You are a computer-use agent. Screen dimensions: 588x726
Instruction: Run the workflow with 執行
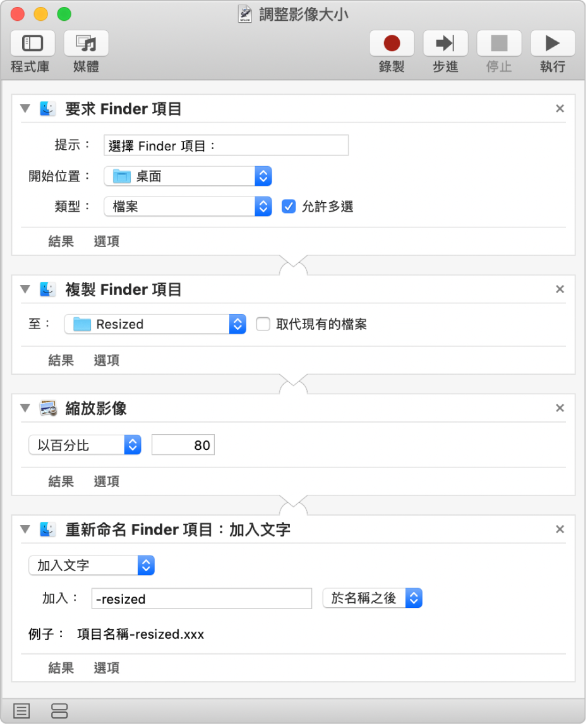point(553,44)
